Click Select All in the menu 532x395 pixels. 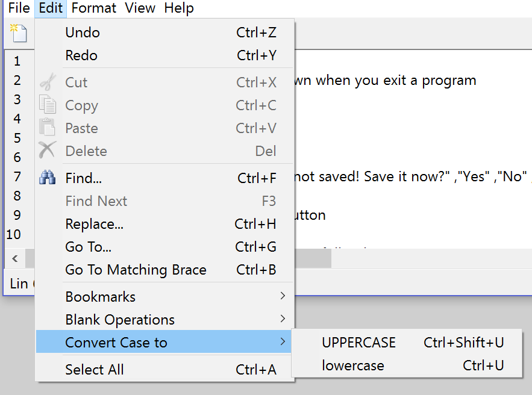click(x=164, y=369)
